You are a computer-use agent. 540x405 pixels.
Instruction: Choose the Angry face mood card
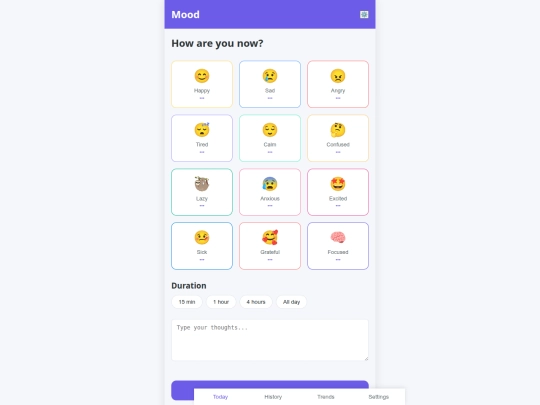(x=338, y=84)
